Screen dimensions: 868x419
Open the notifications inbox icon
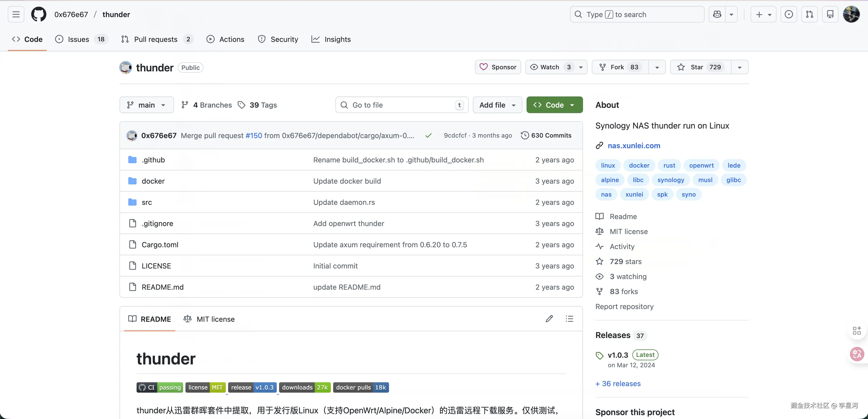[x=830, y=14]
